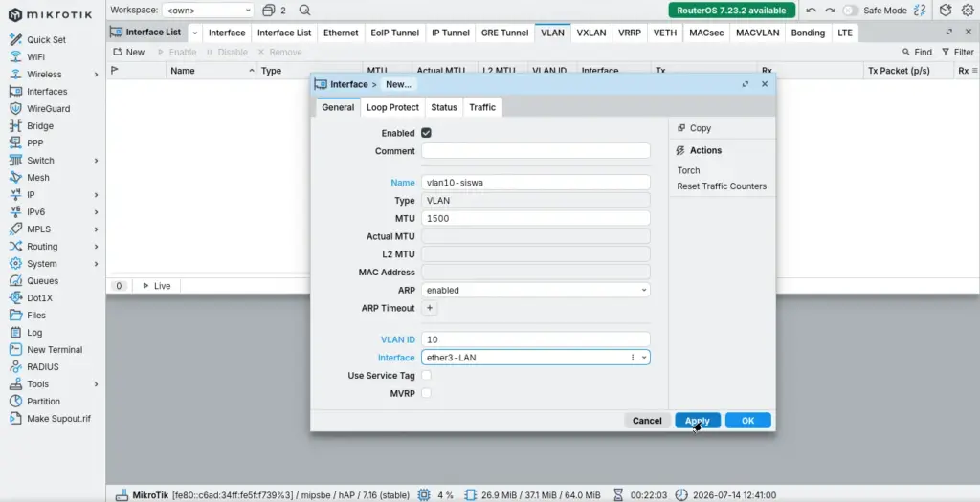Viewport: 980px width, 502px height.
Task: Click the Comment input field
Action: pos(536,151)
